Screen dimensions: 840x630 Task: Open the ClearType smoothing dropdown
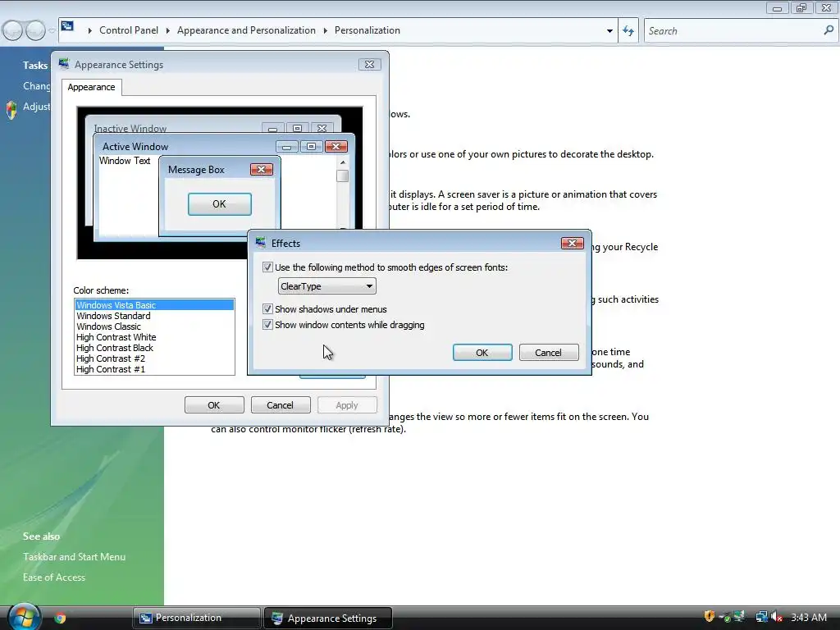tap(326, 286)
